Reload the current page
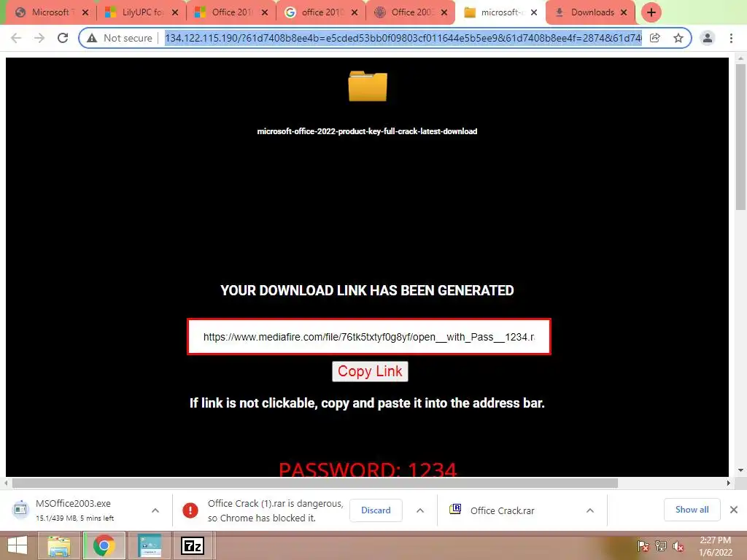 63,38
